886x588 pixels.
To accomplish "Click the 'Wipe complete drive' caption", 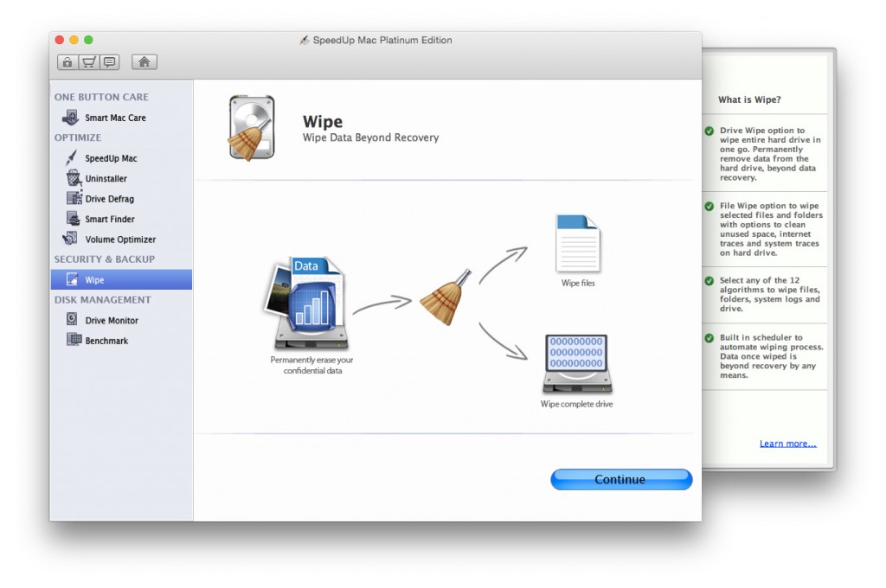I will click(x=576, y=404).
